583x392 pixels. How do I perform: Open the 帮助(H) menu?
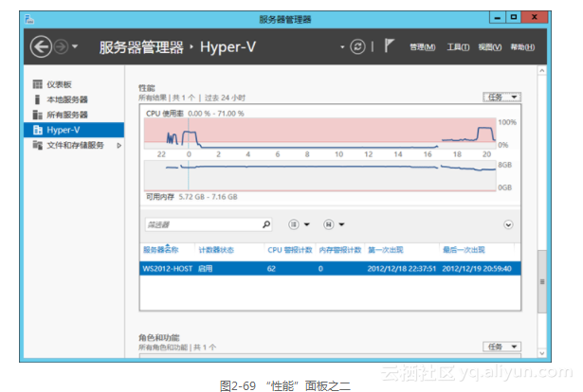tap(522, 47)
